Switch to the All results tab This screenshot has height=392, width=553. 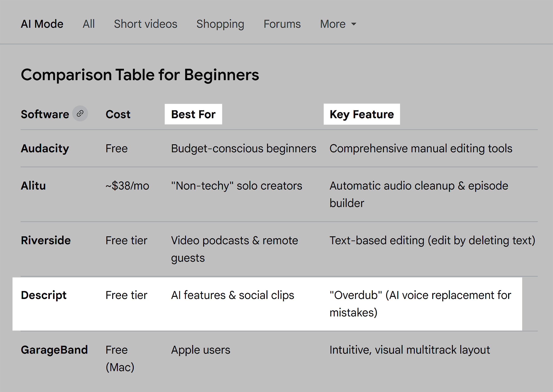88,24
